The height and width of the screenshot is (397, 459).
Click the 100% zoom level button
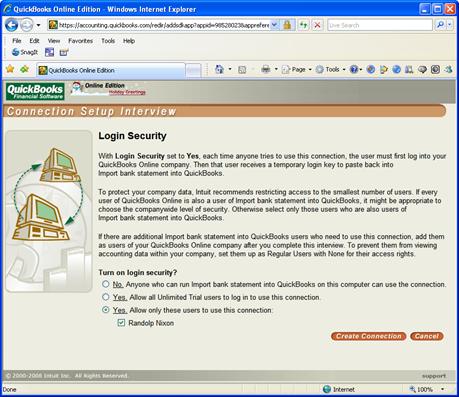point(421,389)
